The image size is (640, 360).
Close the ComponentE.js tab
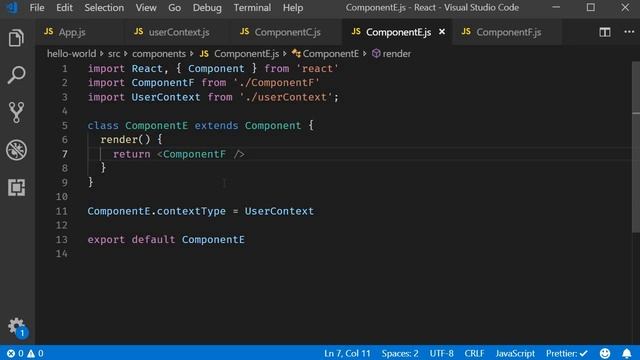tap(442, 31)
